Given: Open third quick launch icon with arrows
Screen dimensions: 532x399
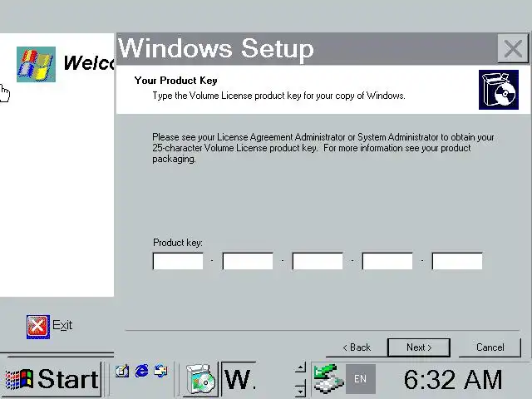Looking at the screenshot, I should tap(160, 372).
